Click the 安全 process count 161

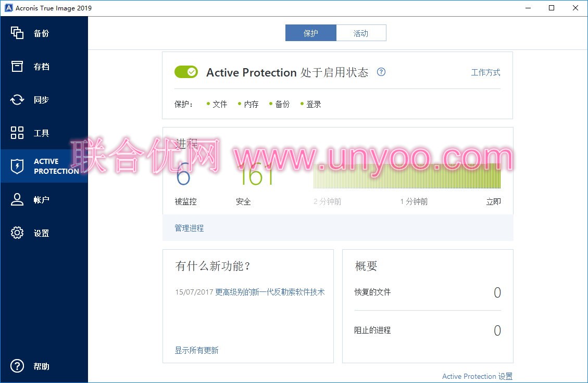point(255,174)
